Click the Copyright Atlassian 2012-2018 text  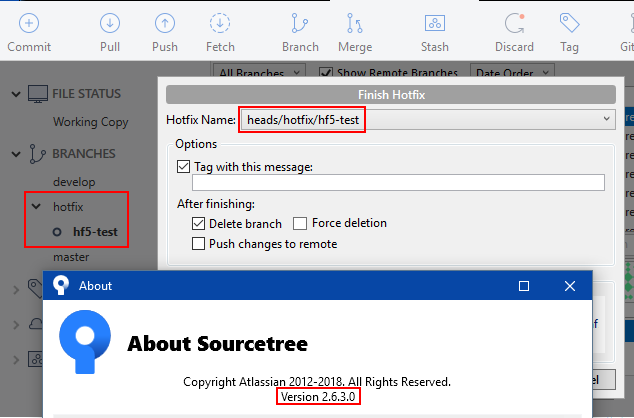click(x=317, y=382)
